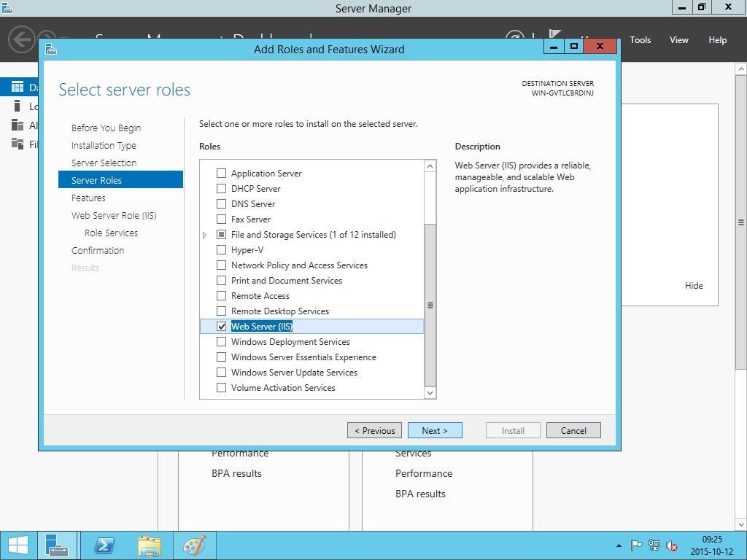Go to the Installation Type step

104,145
